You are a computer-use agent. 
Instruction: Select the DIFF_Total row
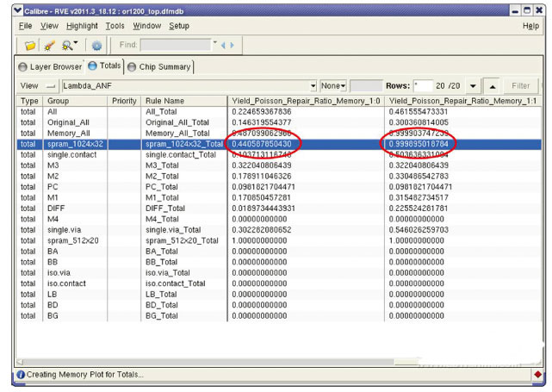(x=279, y=208)
